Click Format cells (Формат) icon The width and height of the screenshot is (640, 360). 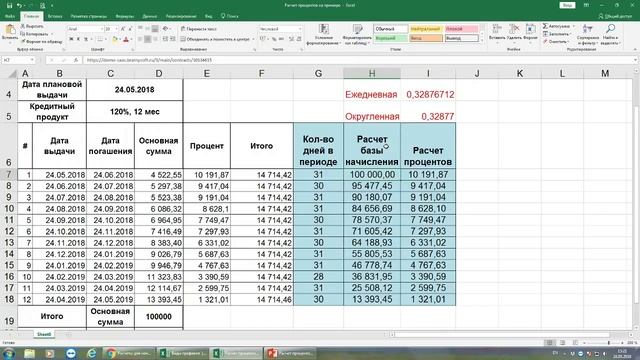pyautogui.click(x=530, y=32)
